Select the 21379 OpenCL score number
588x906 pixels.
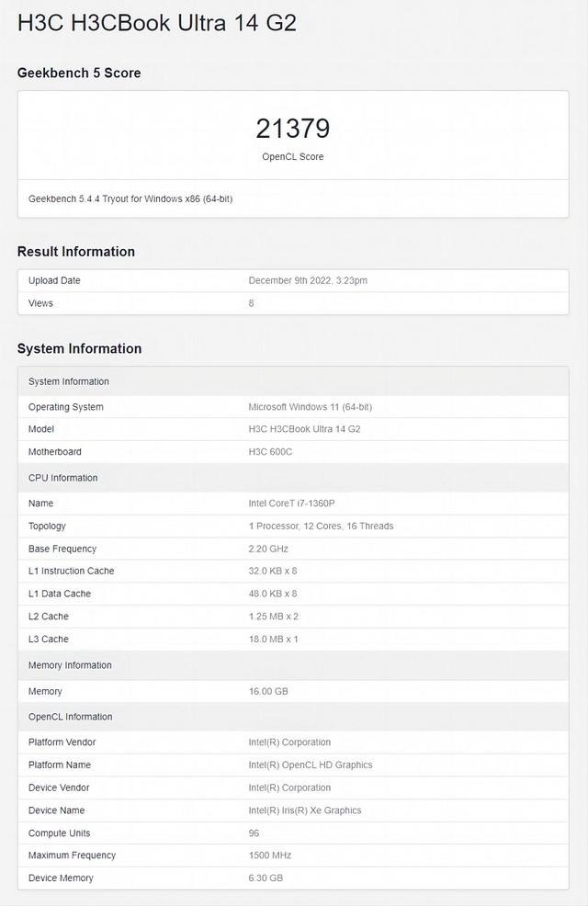coord(292,129)
